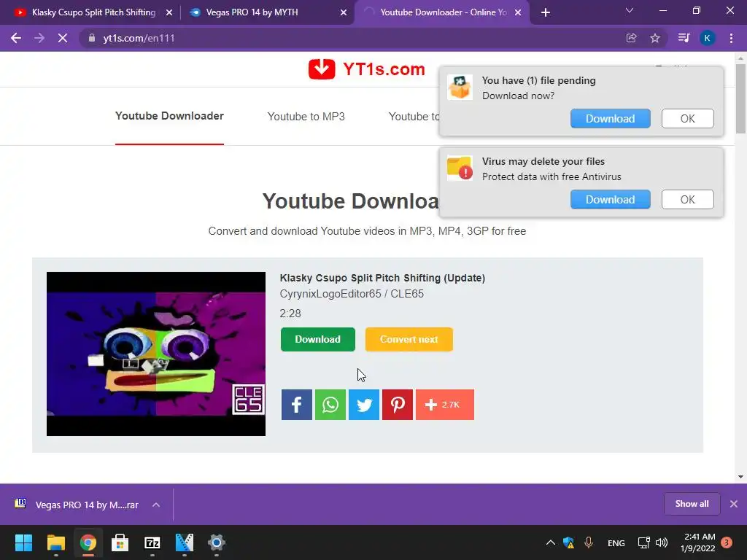This screenshot has height=560, width=747.
Task: Close the Klasky Csupo tab
Action: (169, 12)
